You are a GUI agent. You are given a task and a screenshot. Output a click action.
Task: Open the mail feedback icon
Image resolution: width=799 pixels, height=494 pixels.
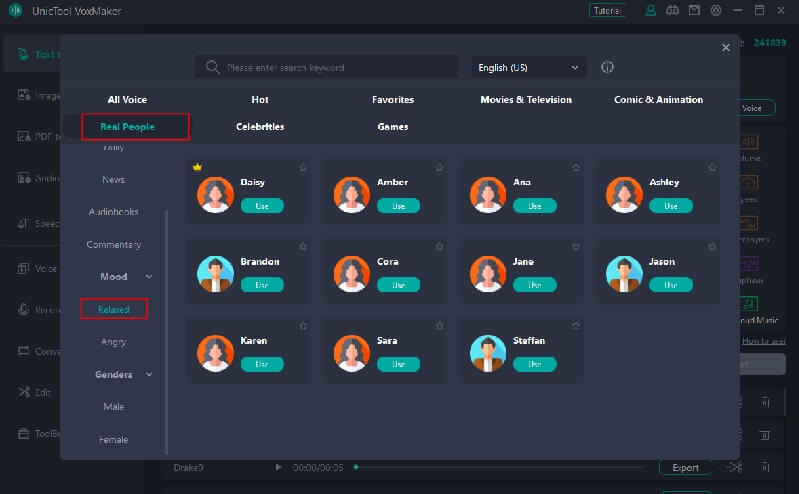pyautogui.click(x=693, y=10)
